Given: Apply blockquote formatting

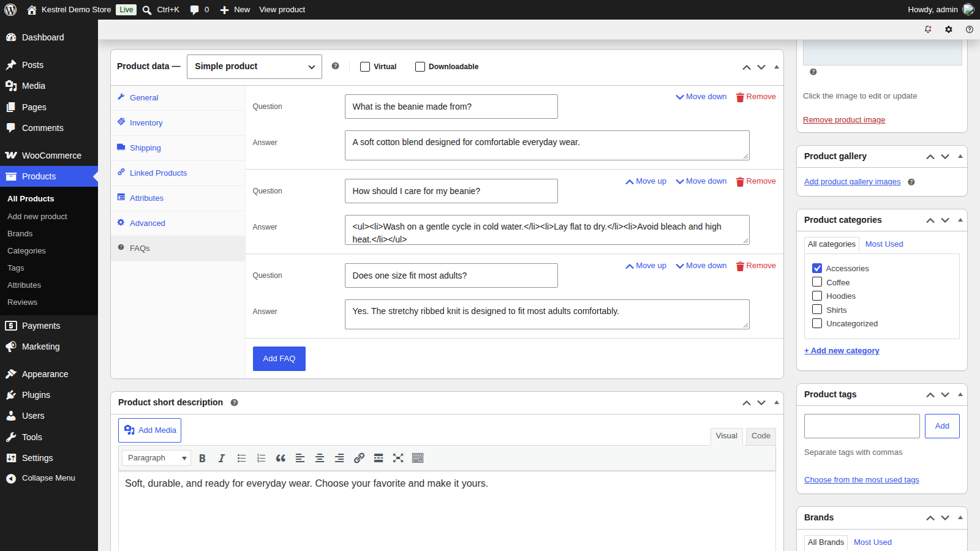Looking at the screenshot, I should 281,458.
